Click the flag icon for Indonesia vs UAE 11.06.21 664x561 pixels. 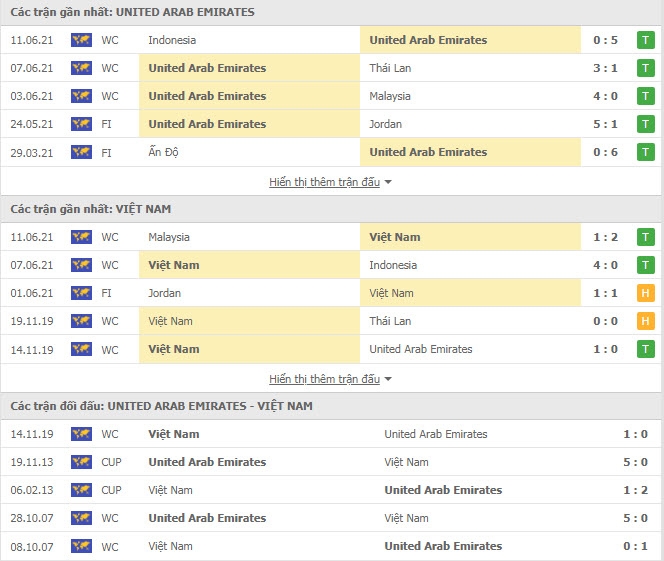(81, 40)
